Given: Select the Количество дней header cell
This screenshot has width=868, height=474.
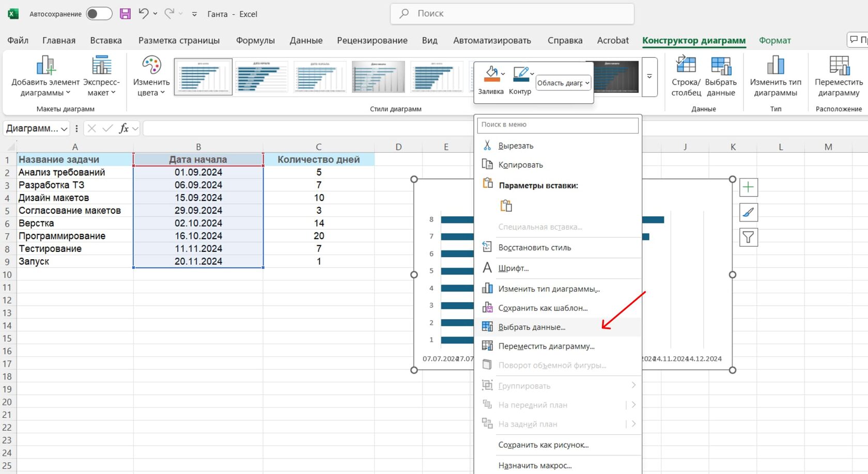Looking at the screenshot, I should tap(319, 160).
